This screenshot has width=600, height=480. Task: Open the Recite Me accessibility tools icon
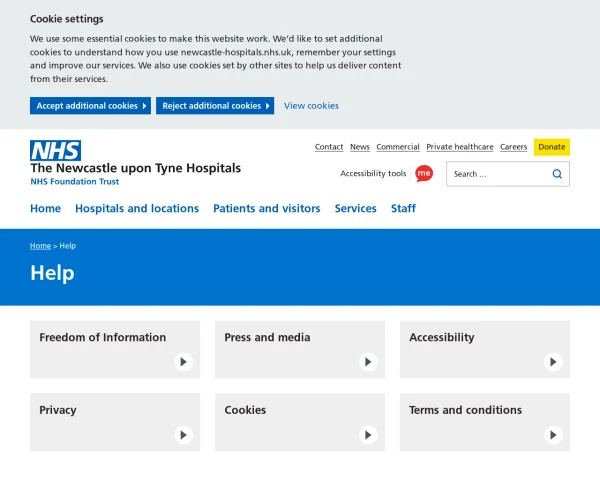coord(424,173)
